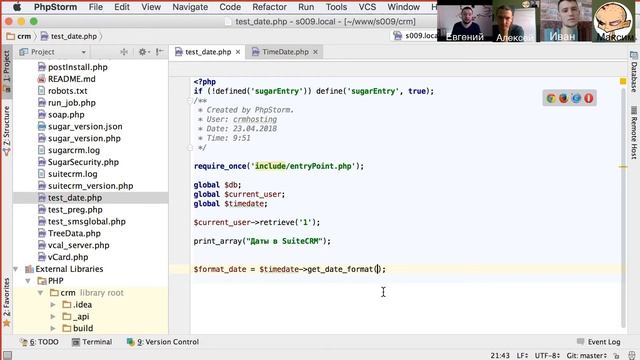The height and width of the screenshot is (360, 640).
Task: Click the s009.local run configuration selector
Action: point(415,36)
